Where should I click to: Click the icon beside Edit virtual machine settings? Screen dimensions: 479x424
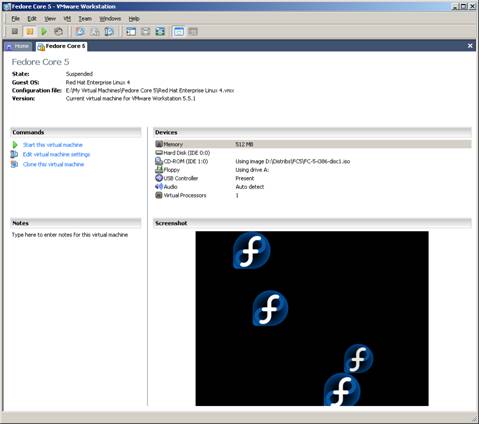click(14, 154)
